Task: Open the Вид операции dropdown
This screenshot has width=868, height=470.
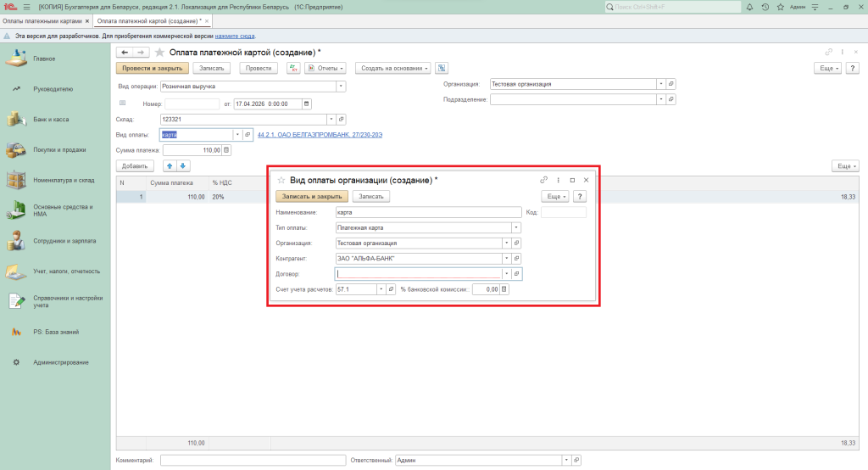Action: [x=341, y=86]
